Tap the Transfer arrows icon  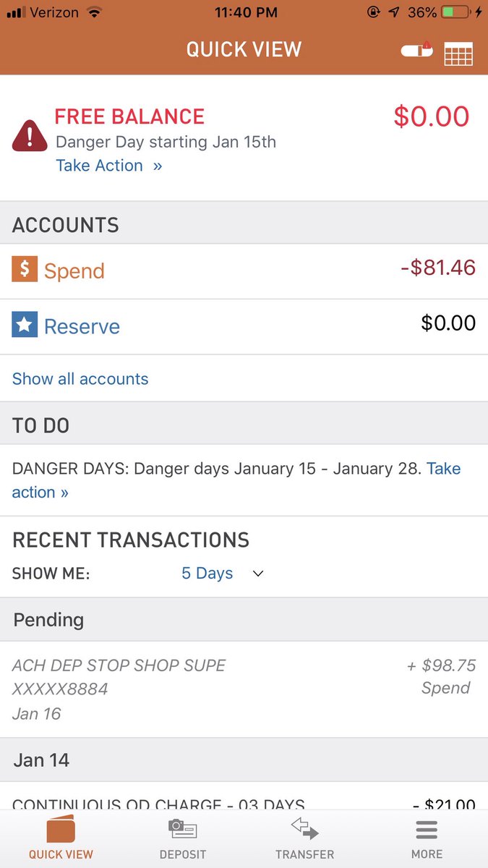[304, 829]
